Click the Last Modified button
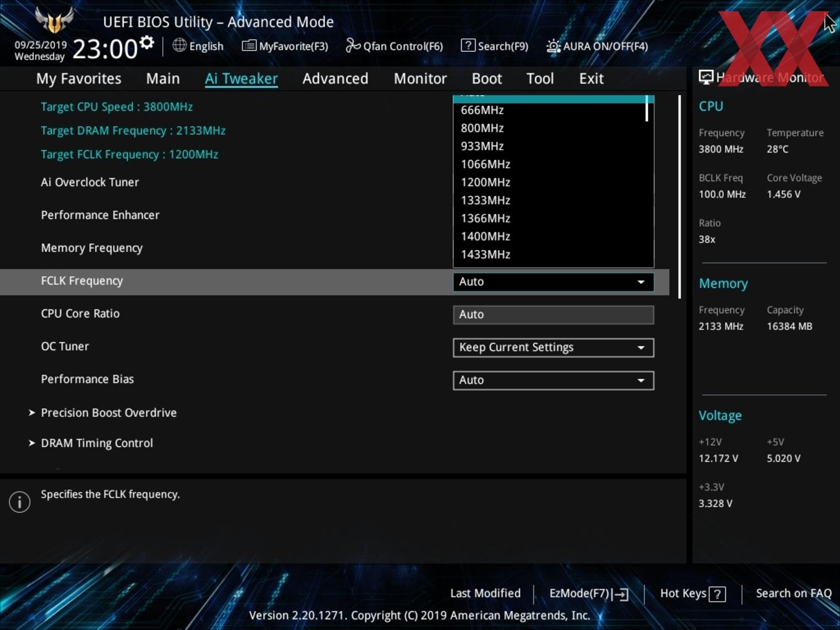 [485, 594]
